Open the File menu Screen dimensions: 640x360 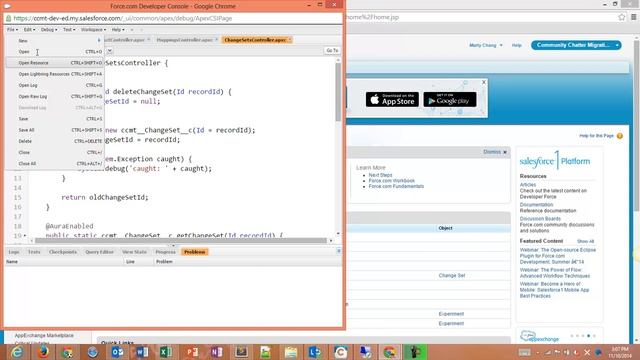[x=12, y=29]
